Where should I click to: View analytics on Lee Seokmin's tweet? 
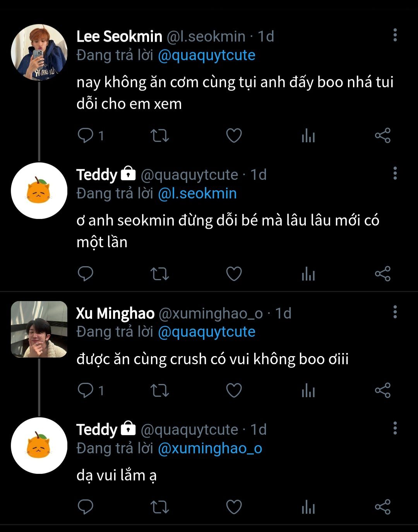pos(308,136)
